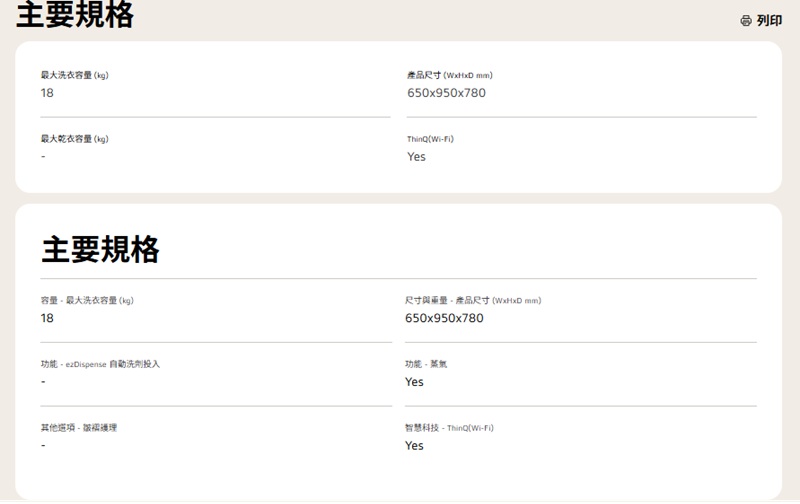Select the 尺寸與重量 - 產品尺寸 label
Image resolution: width=800 pixels, height=504 pixels.
(x=473, y=300)
